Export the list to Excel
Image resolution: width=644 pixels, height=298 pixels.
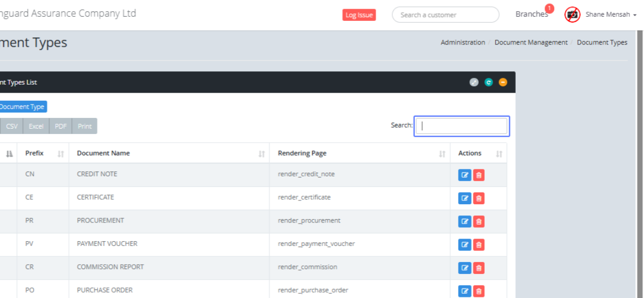click(36, 126)
